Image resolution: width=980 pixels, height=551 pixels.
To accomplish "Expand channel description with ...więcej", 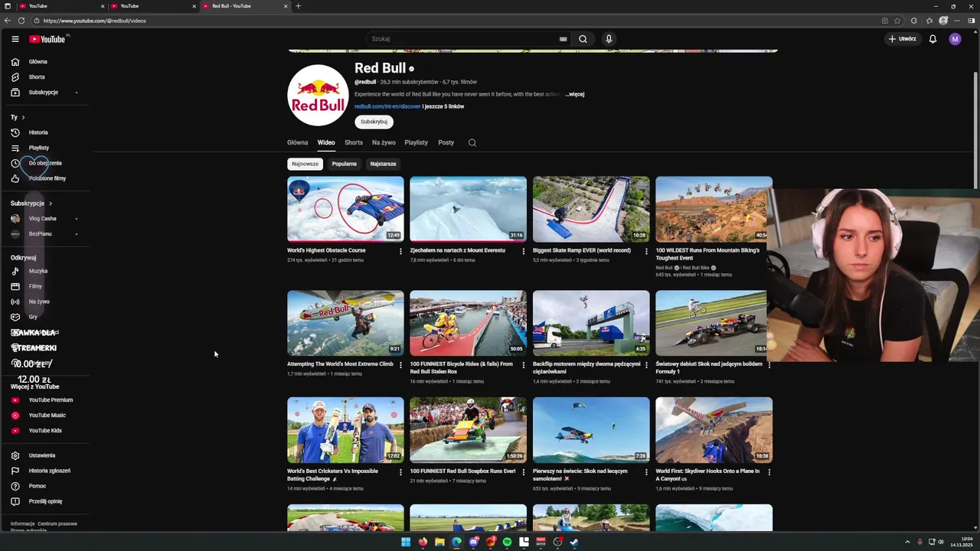I will click(575, 94).
